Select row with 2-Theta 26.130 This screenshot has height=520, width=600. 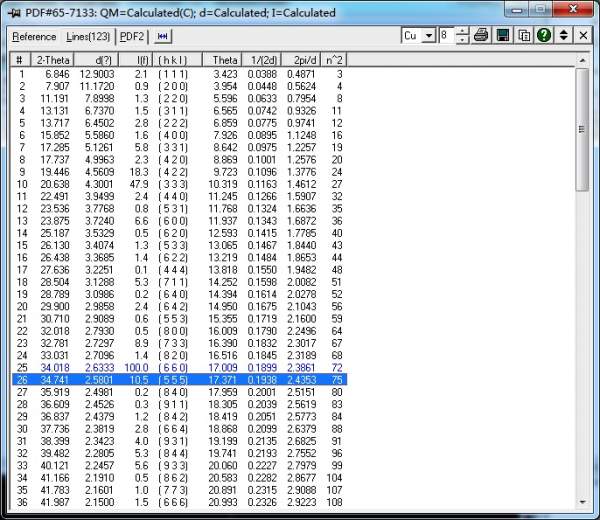point(178,246)
